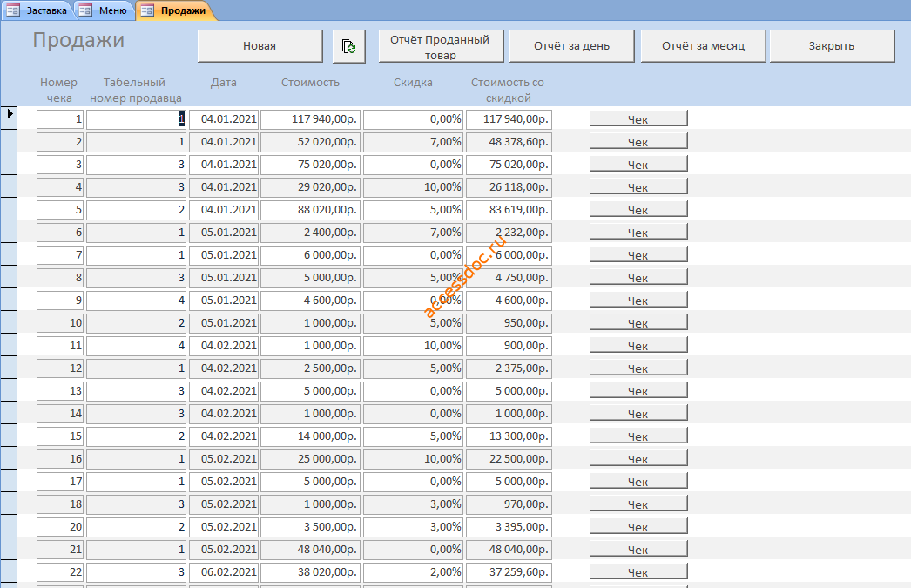The width and height of the screenshot is (911, 588).
Task: Open Чек for receipt number 16
Action: (638, 459)
